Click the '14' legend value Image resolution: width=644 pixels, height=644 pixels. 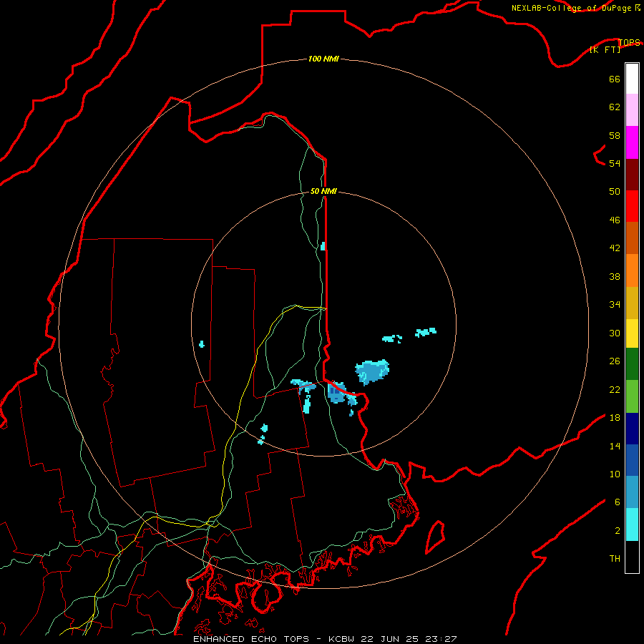pyautogui.click(x=615, y=446)
